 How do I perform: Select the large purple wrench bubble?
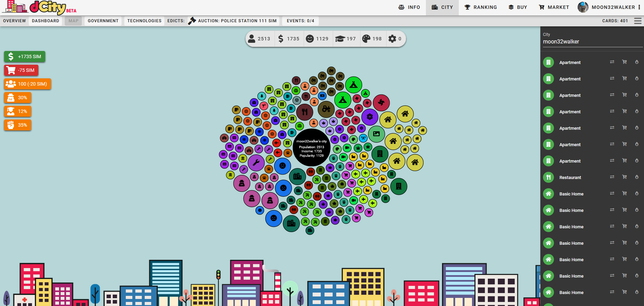256,163
